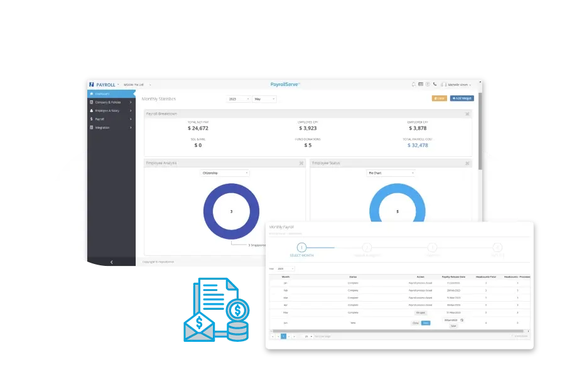
Task: Click the messages icon beside the bell
Action: [421, 85]
